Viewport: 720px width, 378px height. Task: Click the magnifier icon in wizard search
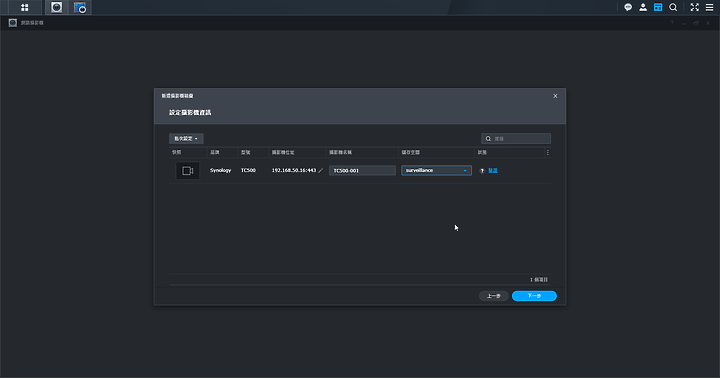pos(488,139)
